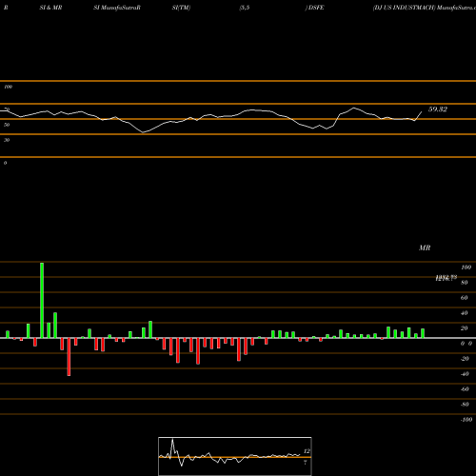Click the last point of the RSI line

point(422,111)
